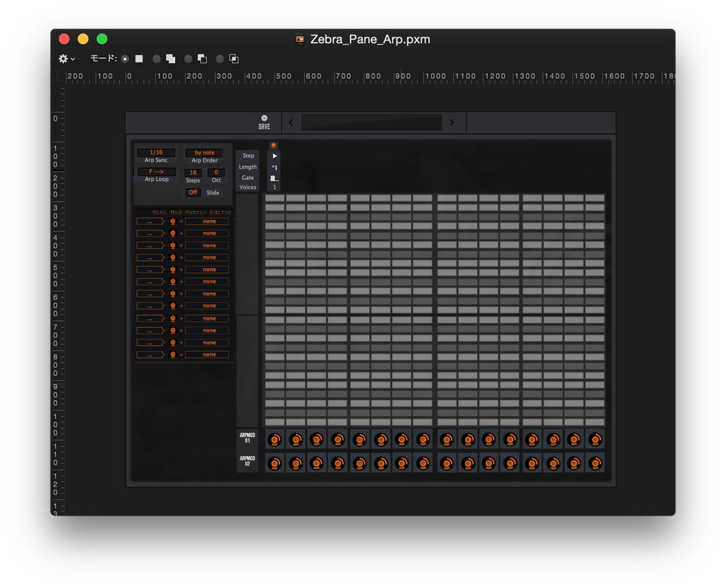Click the ninth knob in ARPMOD 02 row
The width and height of the screenshot is (726, 588).
(x=447, y=463)
